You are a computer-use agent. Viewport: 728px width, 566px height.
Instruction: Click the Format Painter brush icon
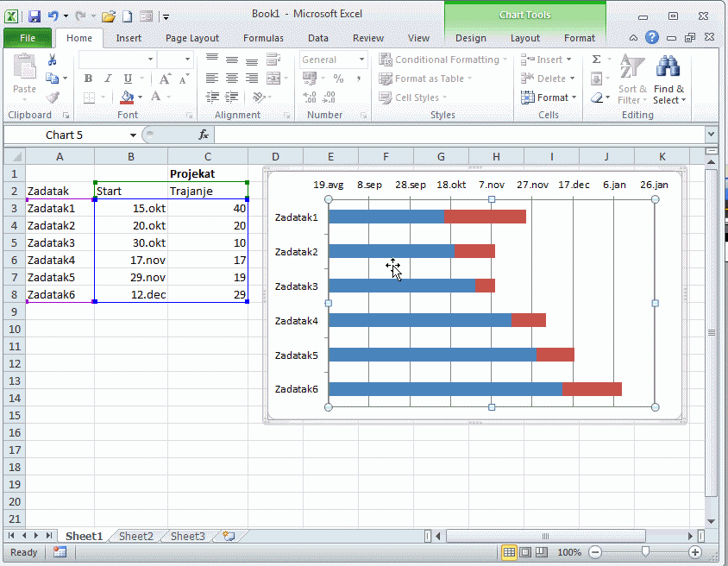53,97
